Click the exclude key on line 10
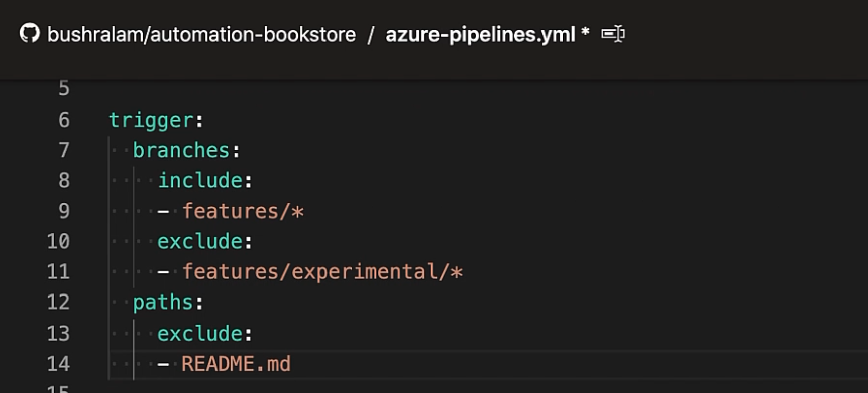The height and width of the screenshot is (393, 868). pos(200,242)
